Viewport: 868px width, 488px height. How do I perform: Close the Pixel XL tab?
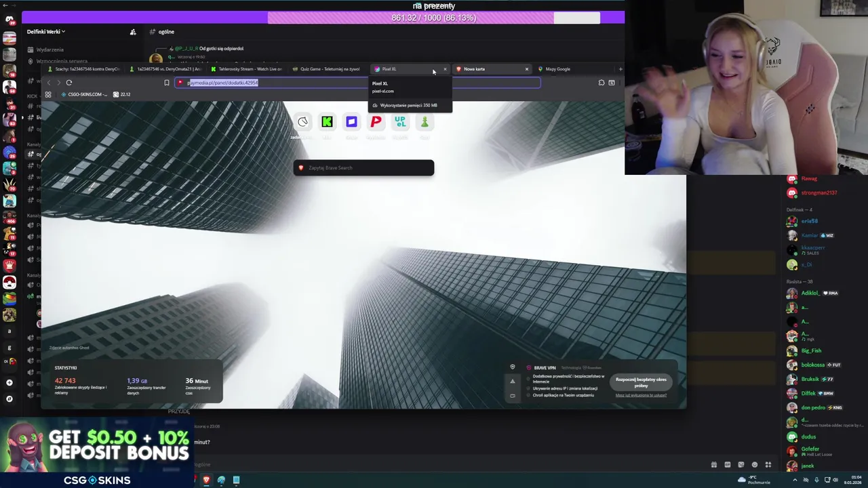(x=445, y=69)
